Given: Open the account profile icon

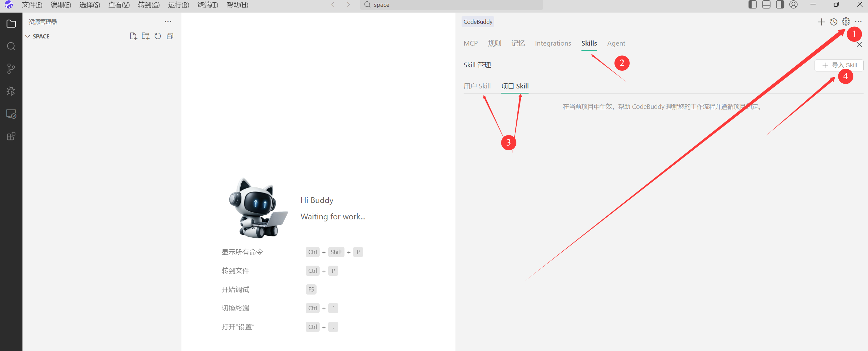Looking at the screenshot, I should click(x=793, y=4).
